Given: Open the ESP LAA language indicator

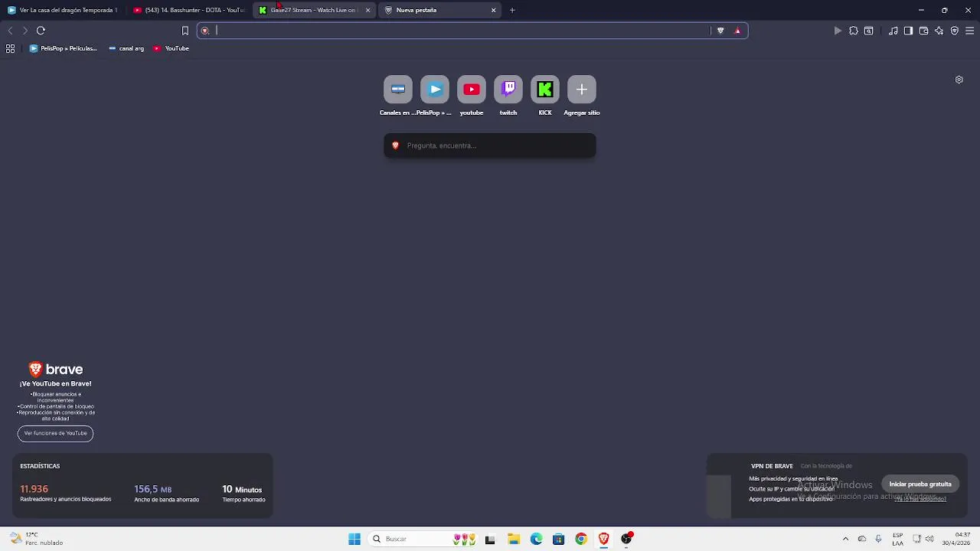Looking at the screenshot, I should point(897,539).
